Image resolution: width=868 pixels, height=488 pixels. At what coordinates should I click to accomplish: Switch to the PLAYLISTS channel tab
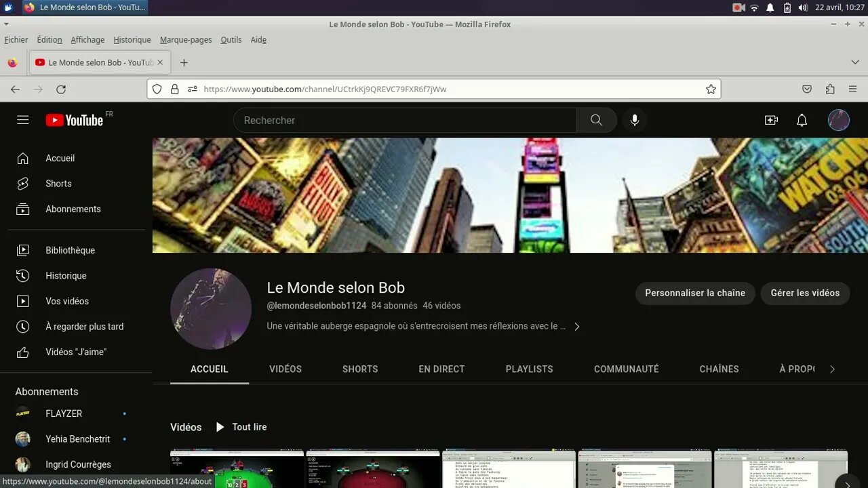530,369
